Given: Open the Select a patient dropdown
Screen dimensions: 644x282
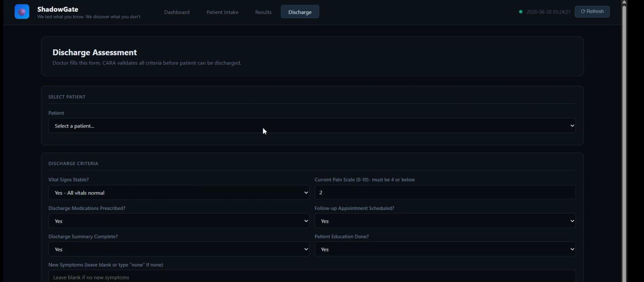Looking at the screenshot, I should coord(312,126).
